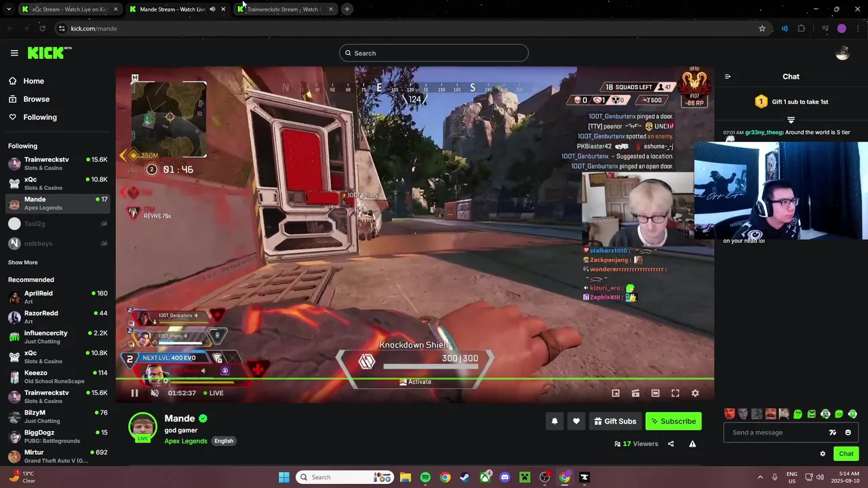This screenshot has width=868, height=488.
Task: Open recommended channel RazorRedd
Action: point(58,317)
